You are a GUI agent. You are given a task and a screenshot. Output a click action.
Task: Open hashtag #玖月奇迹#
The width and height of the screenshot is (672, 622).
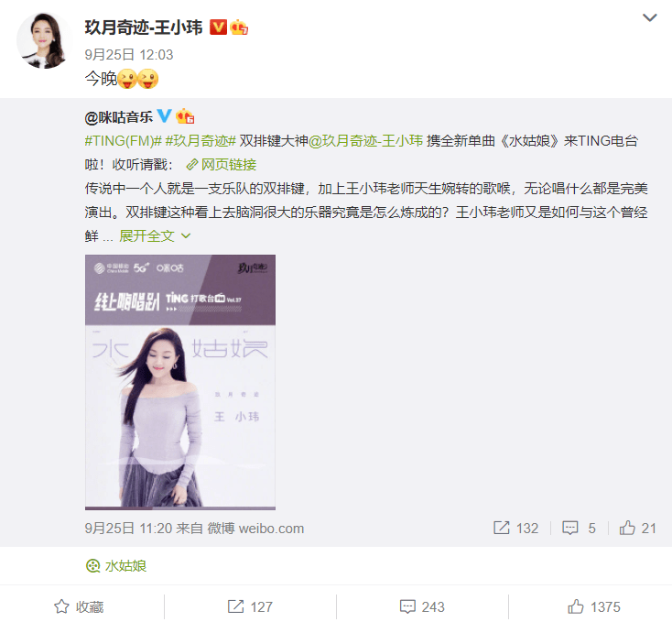click(x=201, y=140)
